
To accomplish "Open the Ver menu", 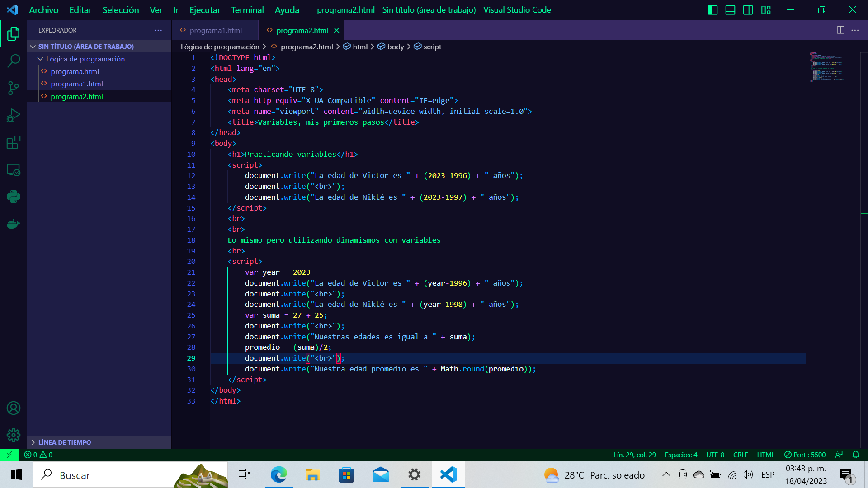I will click(156, 10).
